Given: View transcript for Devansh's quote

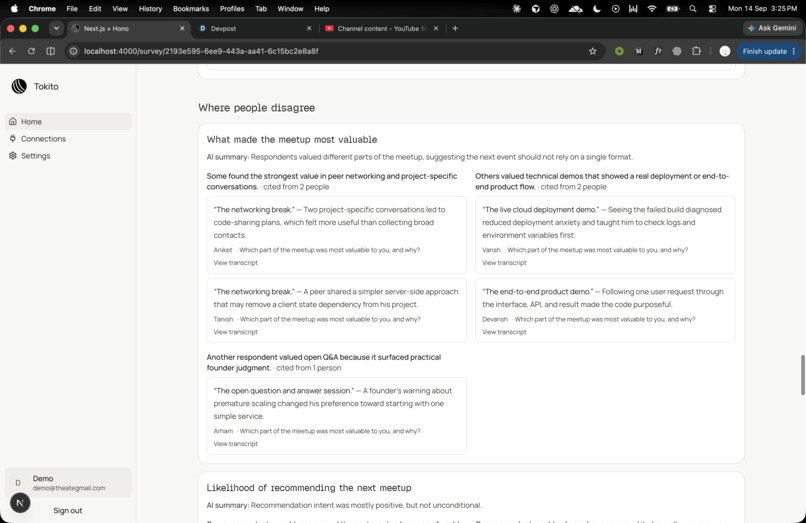Looking at the screenshot, I should [504, 332].
